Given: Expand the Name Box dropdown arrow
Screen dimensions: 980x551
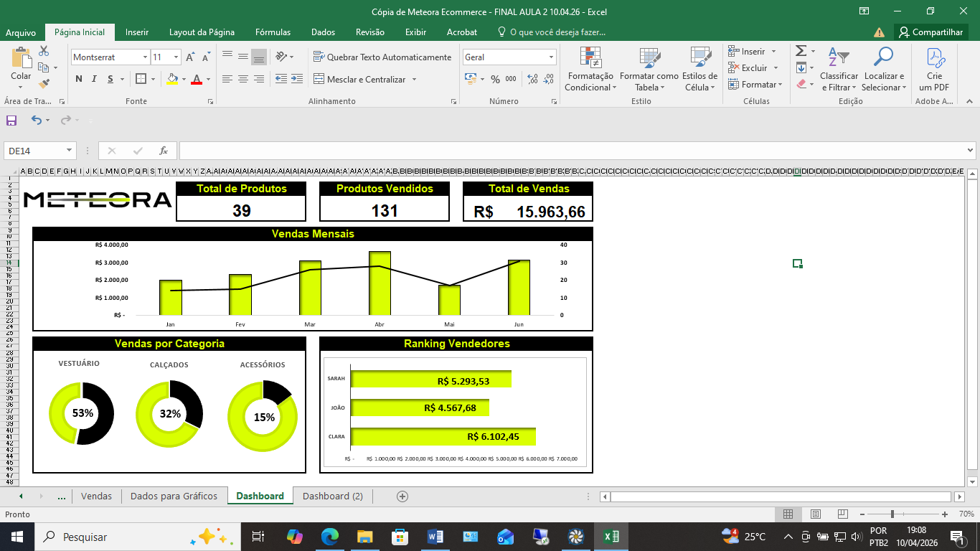Looking at the screenshot, I should coord(70,151).
